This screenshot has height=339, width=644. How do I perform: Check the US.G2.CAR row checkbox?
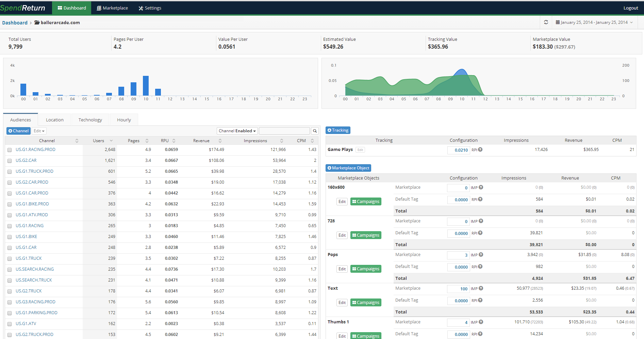[9, 160]
